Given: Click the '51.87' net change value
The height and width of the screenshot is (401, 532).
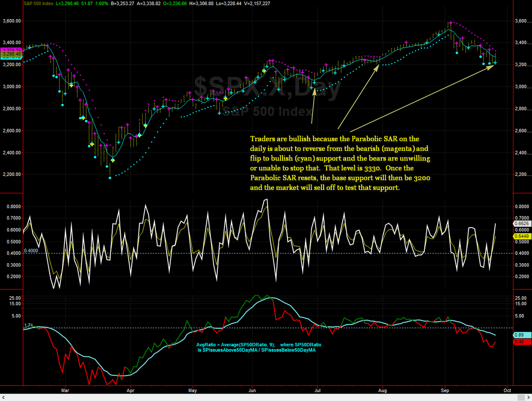Looking at the screenshot, I should click(87, 4).
